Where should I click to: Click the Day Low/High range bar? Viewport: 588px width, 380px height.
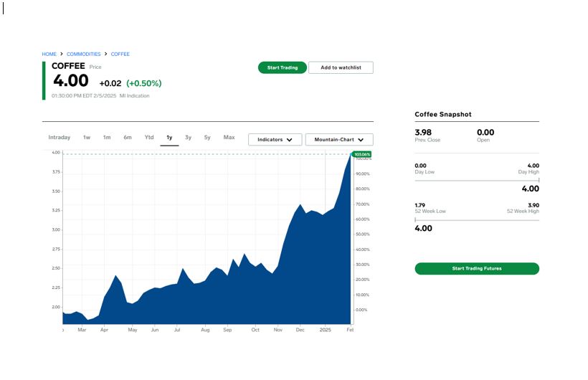point(477,181)
